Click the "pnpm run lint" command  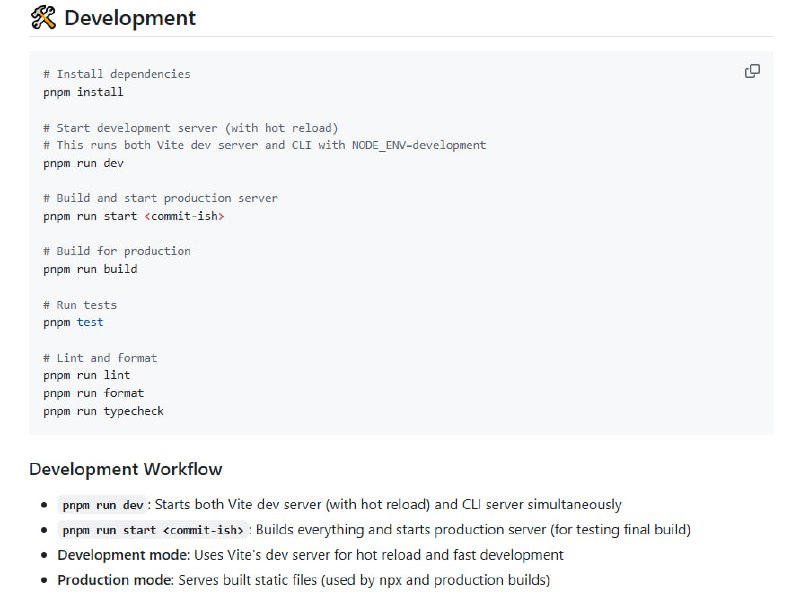(87, 375)
